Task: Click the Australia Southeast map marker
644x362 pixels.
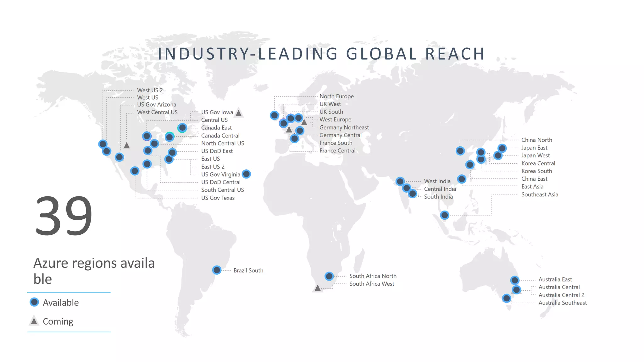Action: [507, 298]
